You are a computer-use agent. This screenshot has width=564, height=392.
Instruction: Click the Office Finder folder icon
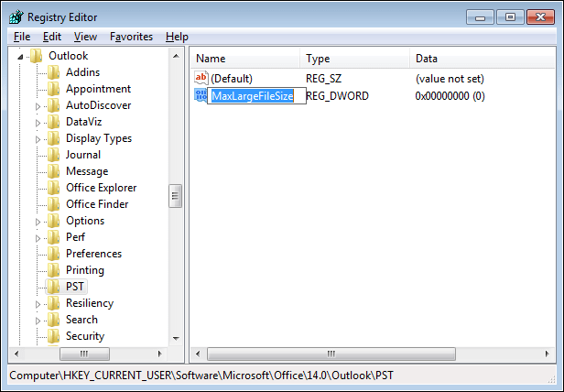pyautogui.click(x=54, y=204)
